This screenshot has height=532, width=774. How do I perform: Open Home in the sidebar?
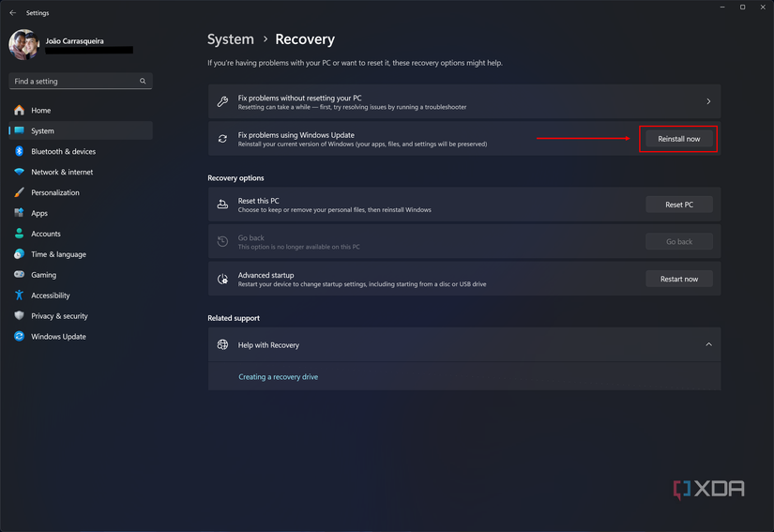(81, 110)
